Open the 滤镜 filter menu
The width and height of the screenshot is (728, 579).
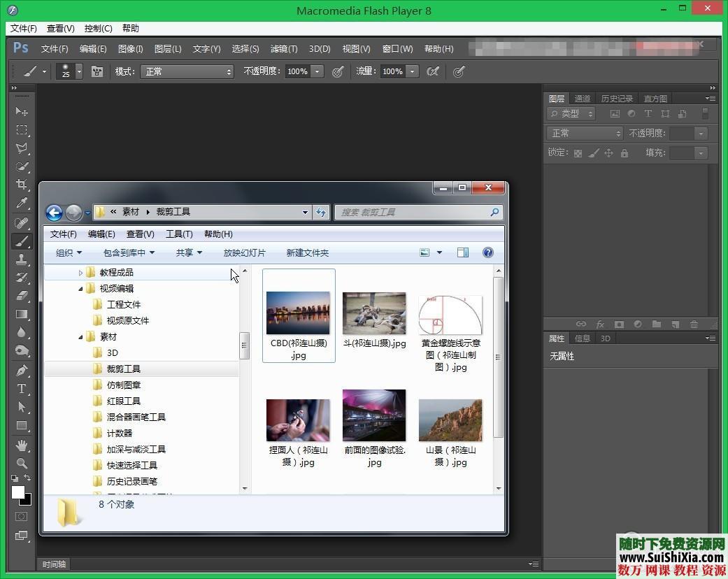tap(283, 49)
